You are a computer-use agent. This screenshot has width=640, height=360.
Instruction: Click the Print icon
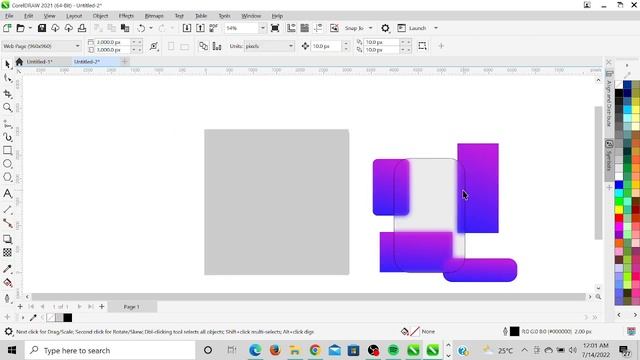pos(82,28)
